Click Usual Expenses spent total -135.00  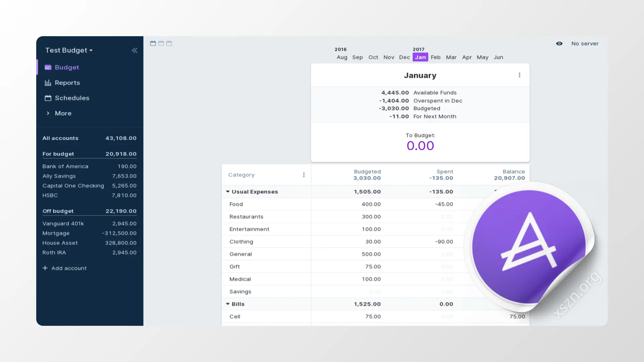pyautogui.click(x=441, y=192)
